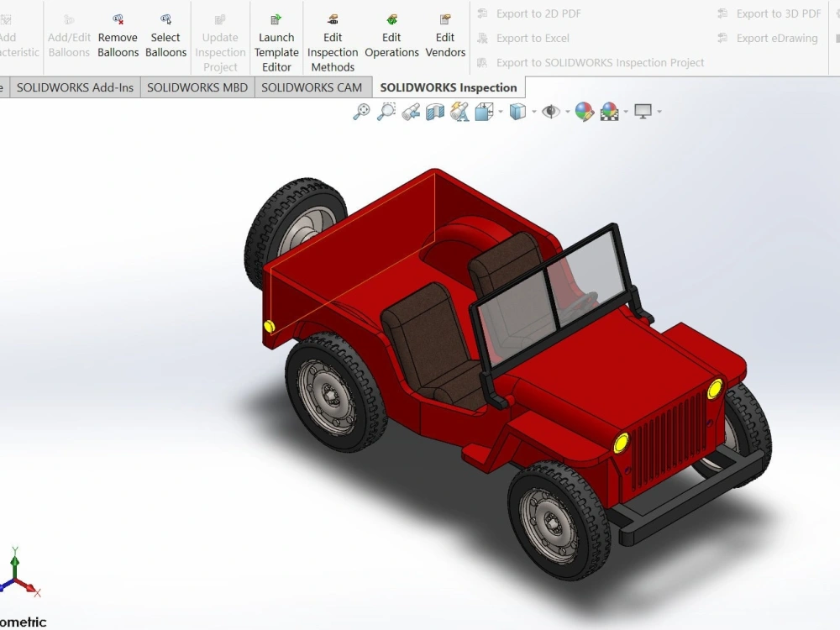The width and height of the screenshot is (840, 630).
Task: Switch to the SOLIDWORKS CAM tab
Action: (312, 87)
